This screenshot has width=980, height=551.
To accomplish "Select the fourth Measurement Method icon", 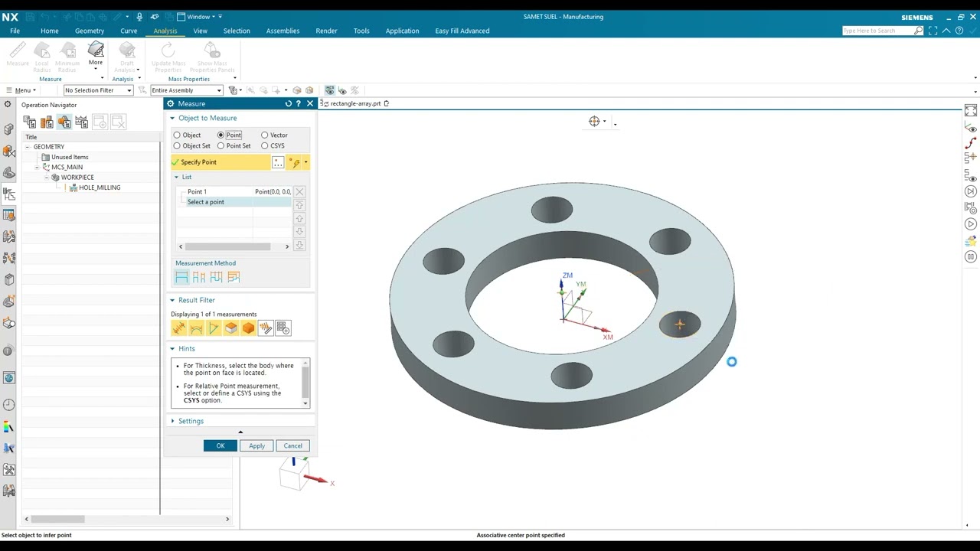I will coord(234,277).
